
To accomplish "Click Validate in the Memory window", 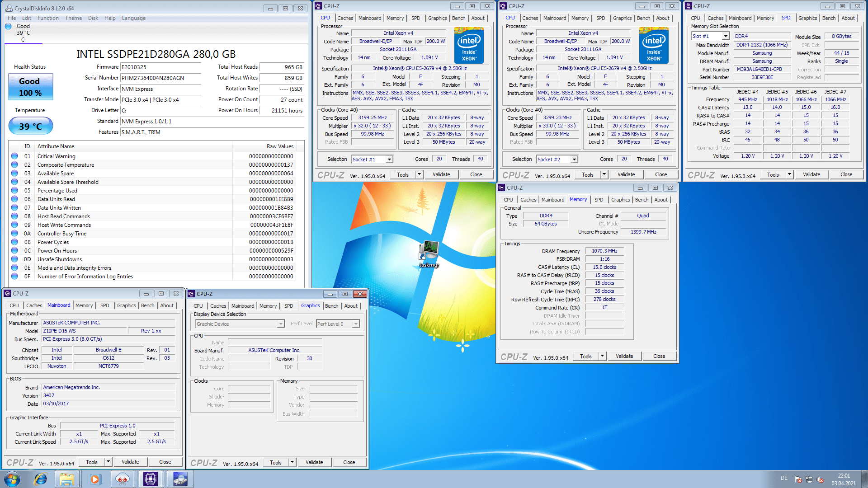I will tap(624, 356).
